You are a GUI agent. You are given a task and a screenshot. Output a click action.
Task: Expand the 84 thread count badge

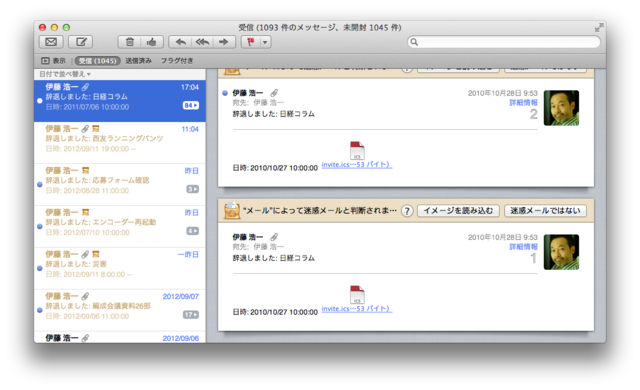tap(191, 105)
